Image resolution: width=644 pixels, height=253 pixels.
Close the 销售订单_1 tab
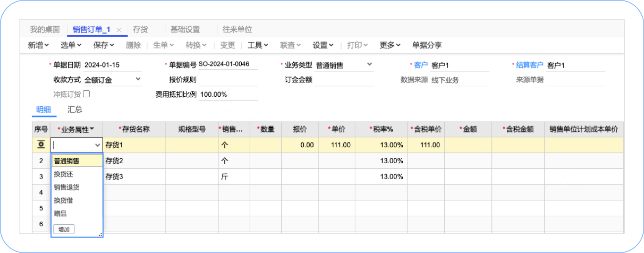tap(119, 30)
